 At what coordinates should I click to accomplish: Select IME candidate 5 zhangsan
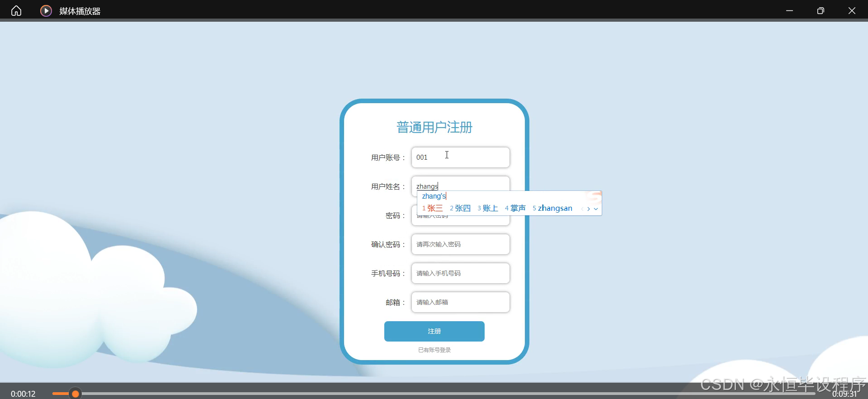coord(552,208)
